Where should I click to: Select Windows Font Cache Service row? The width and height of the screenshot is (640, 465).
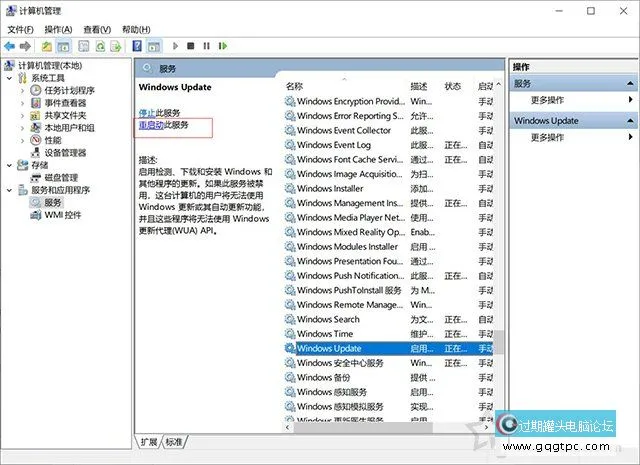[x=389, y=159]
